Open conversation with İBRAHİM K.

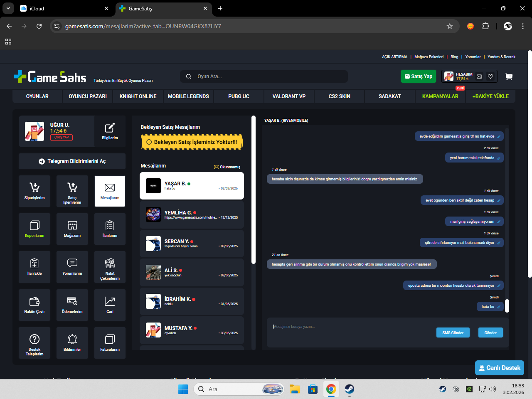(x=192, y=301)
